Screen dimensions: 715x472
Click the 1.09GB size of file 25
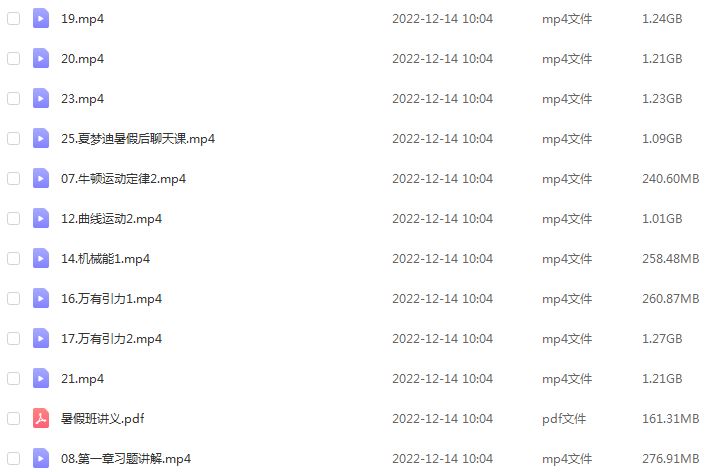662,139
